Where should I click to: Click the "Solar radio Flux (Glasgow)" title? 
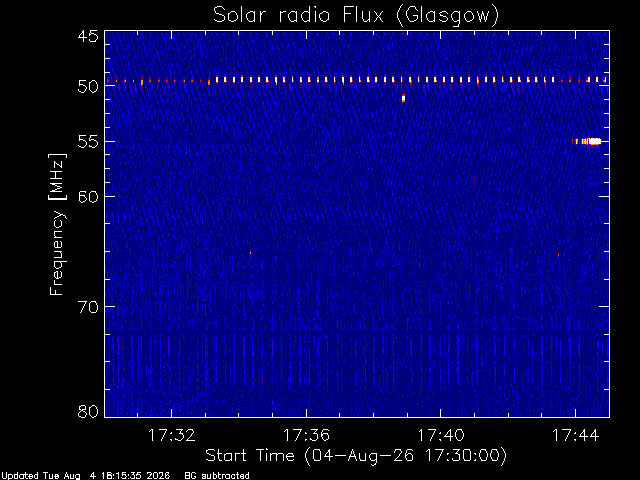356,15
